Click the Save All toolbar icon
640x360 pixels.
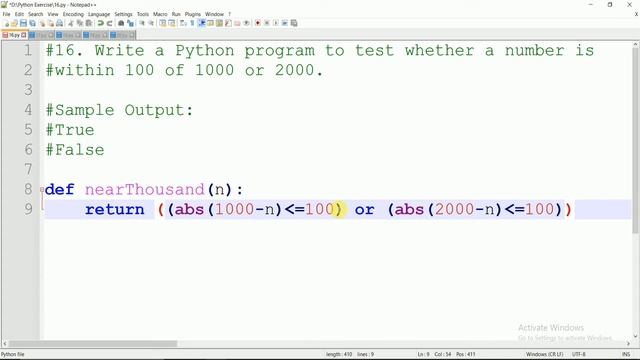(32, 23)
